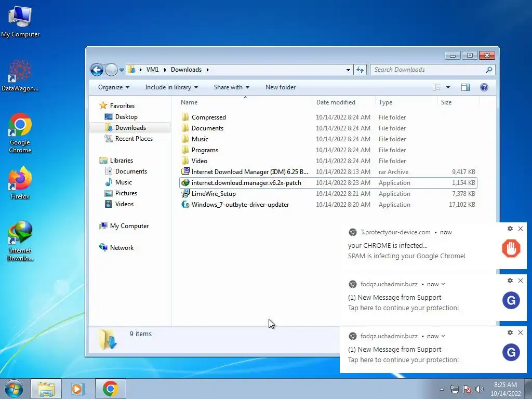Select Network in navigation pane
Screen dimensions: 532x399
tap(122, 248)
